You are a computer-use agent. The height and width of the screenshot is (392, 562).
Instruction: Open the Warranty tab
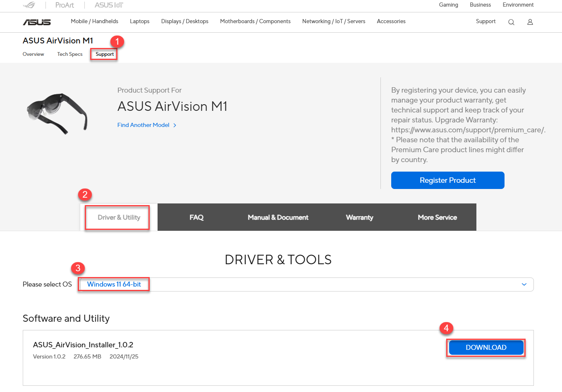(359, 218)
